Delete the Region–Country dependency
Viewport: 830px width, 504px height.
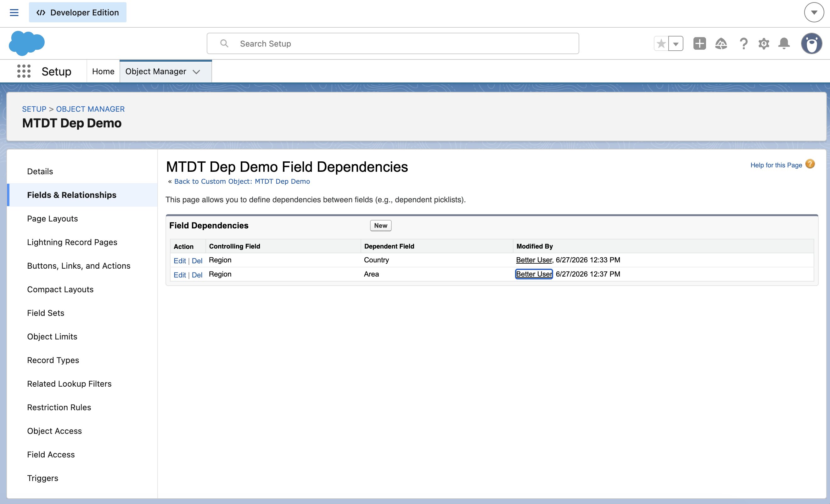pyautogui.click(x=197, y=261)
